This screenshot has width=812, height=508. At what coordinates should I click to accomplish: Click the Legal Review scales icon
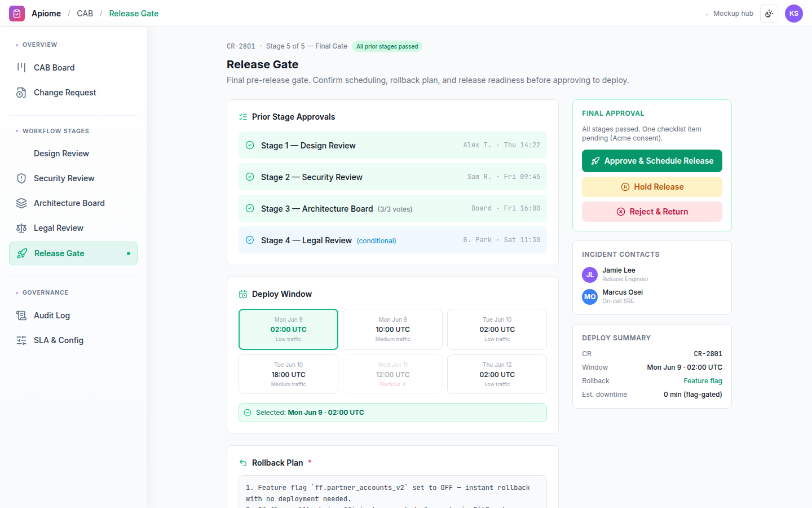coord(21,228)
